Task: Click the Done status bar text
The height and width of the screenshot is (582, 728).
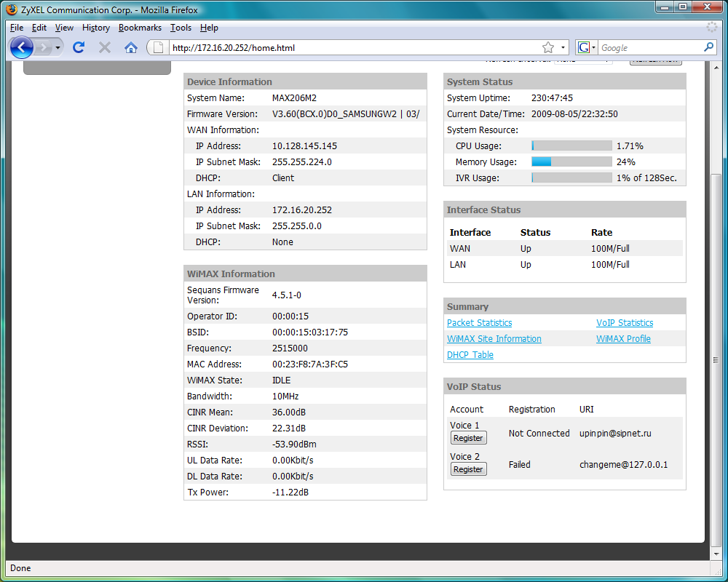Action: point(20,568)
